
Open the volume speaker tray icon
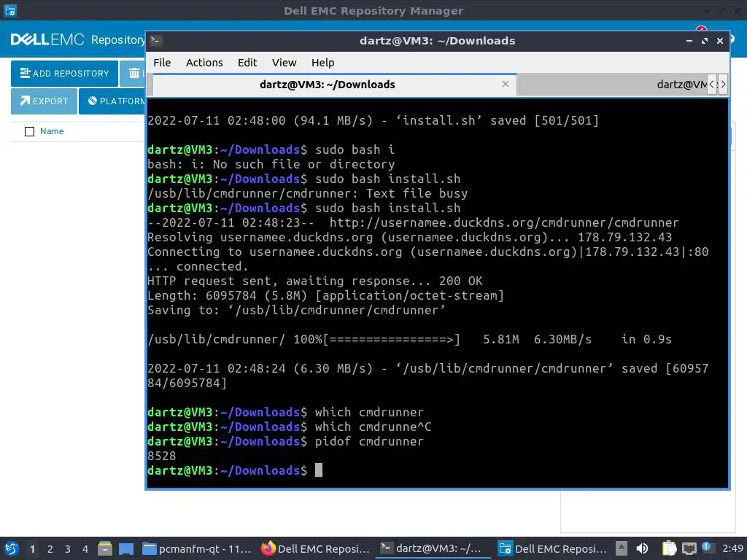pos(642,548)
